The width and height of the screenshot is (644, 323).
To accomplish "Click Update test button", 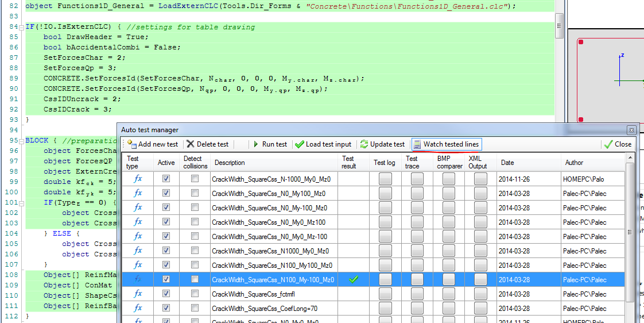I will tap(382, 144).
